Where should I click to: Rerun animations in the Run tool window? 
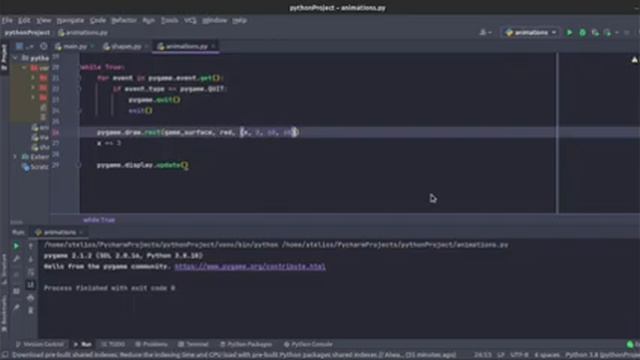coord(16,246)
